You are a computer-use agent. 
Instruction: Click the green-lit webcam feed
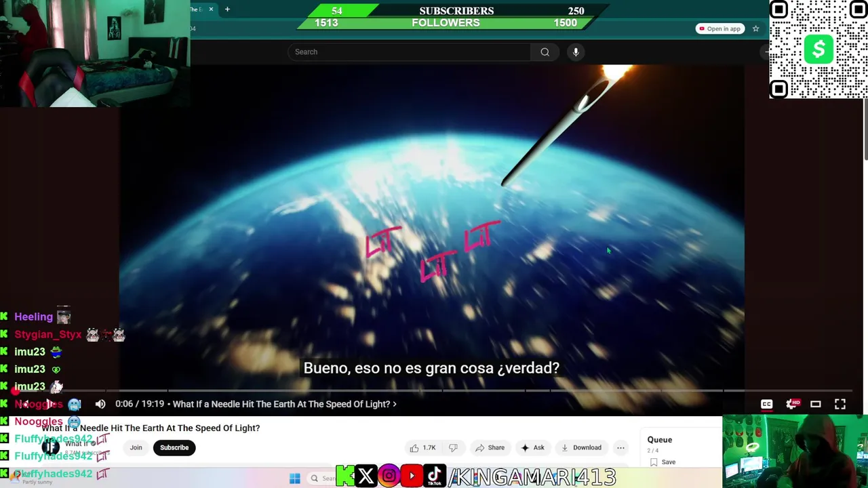tap(795, 451)
